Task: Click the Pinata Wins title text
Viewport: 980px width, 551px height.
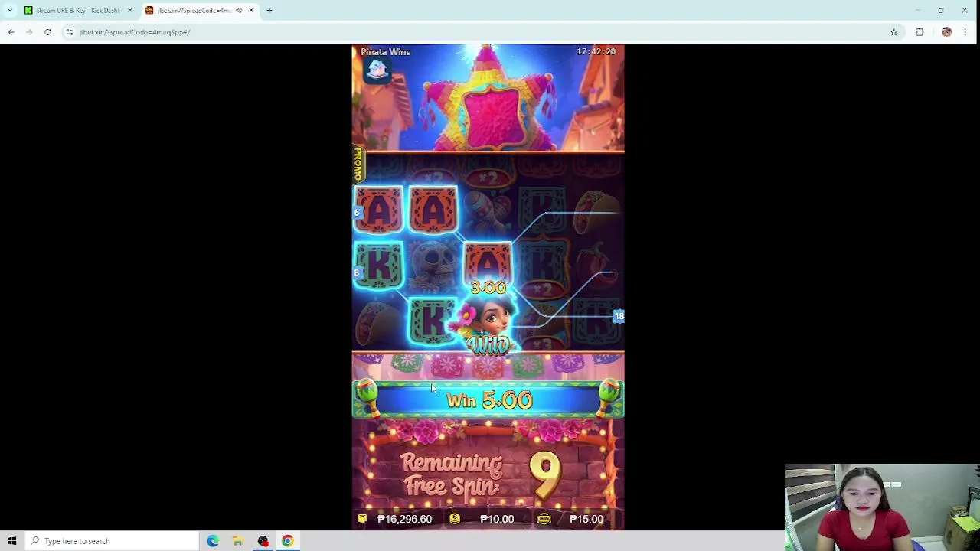Action: [x=385, y=52]
